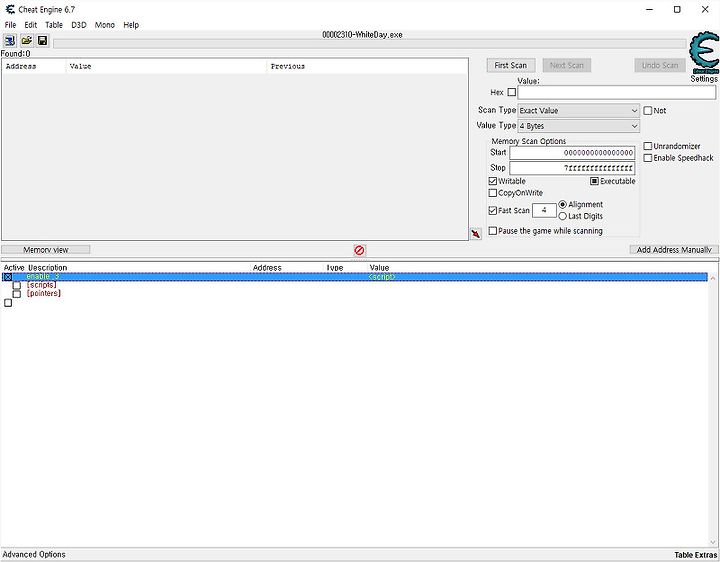The image size is (720, 562).
Task: Click the <script> value cell
Action: point(382,277)
